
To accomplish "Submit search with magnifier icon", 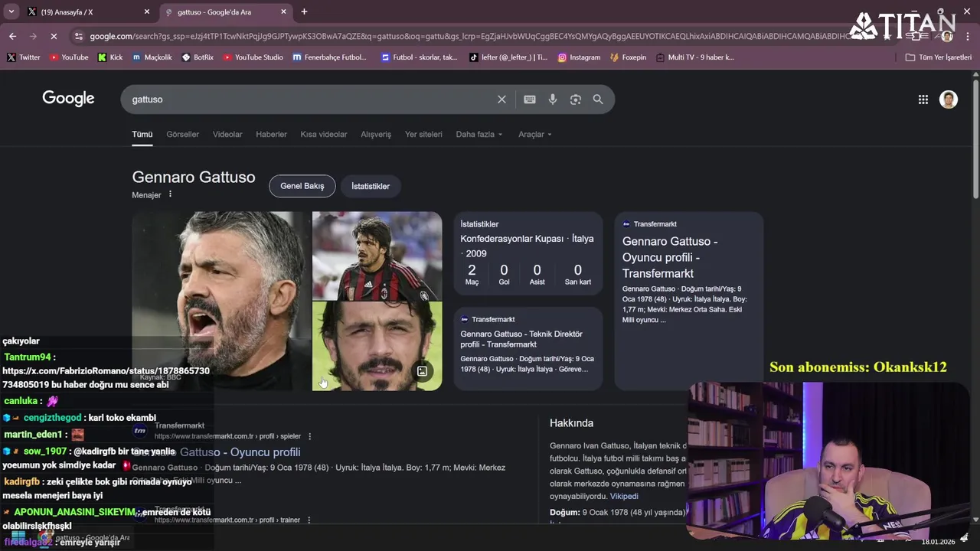I will [x=598, y=99].
